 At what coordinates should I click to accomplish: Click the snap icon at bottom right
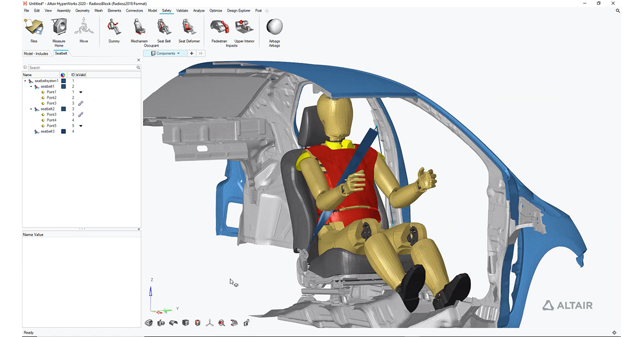[614, 333]
